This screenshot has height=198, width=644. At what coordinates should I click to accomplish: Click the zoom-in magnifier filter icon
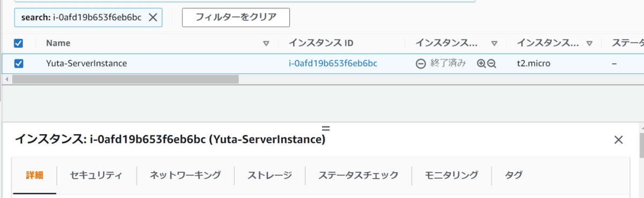[x=481, y=63]
